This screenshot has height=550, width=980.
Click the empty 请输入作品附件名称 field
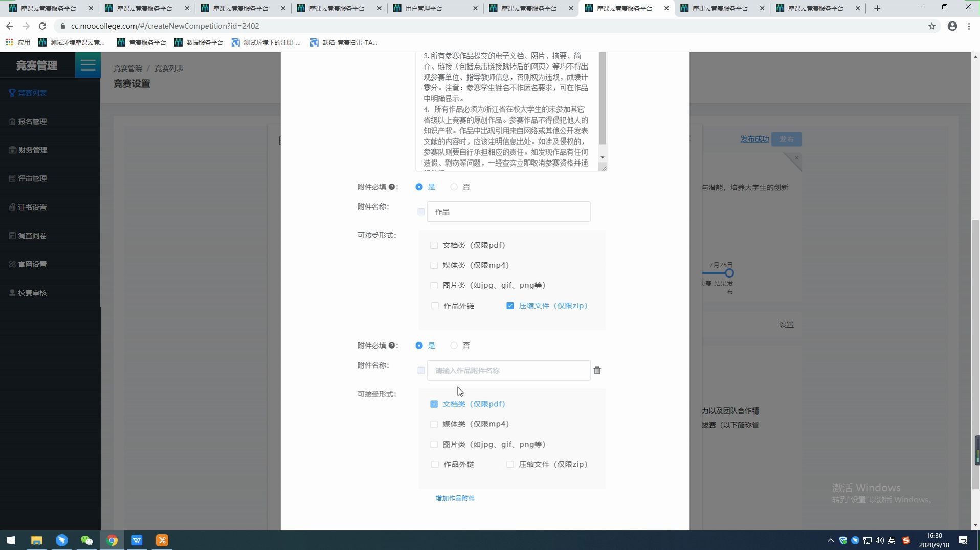coord(508,371)
